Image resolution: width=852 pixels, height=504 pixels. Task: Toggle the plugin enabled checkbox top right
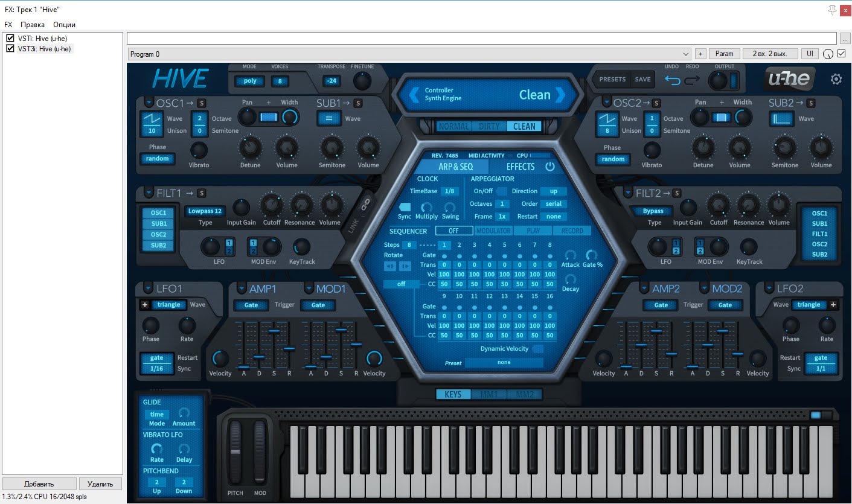842,53
